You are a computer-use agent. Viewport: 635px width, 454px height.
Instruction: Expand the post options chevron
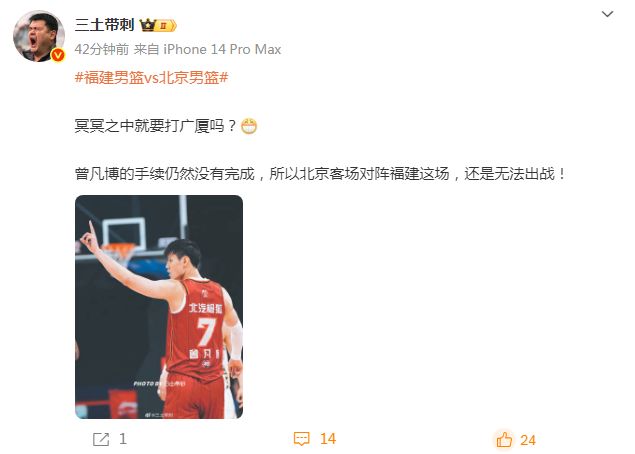tap(607, 14)
